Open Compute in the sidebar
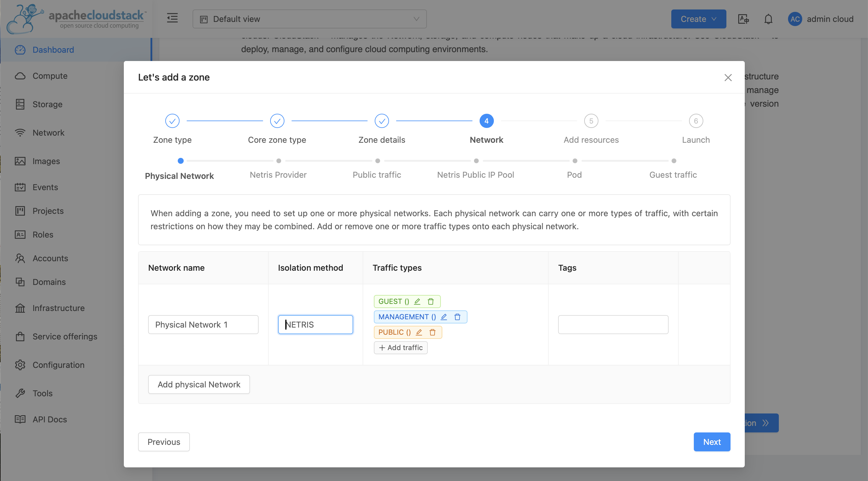Viewport: 868px width, 481px height. (x=50, y=76)
